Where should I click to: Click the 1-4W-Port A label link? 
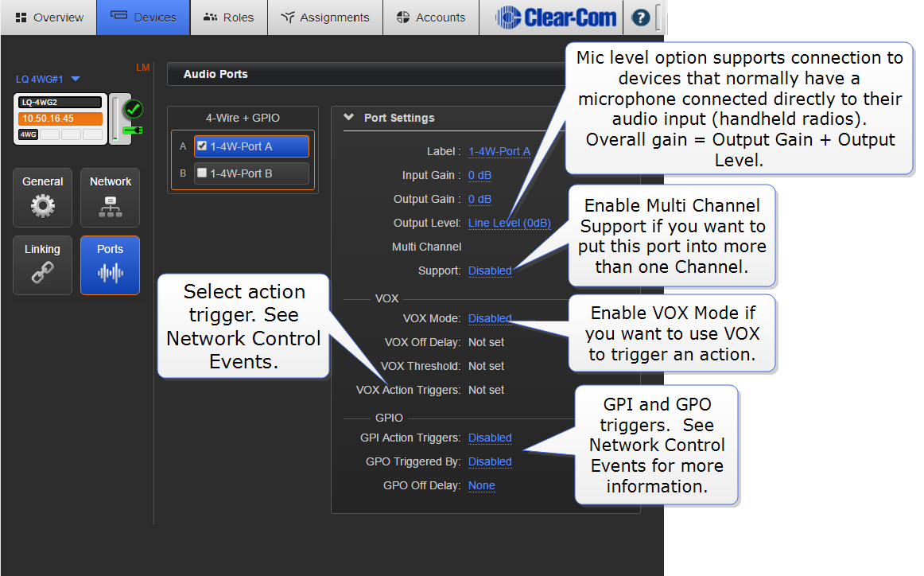[499, 151]
